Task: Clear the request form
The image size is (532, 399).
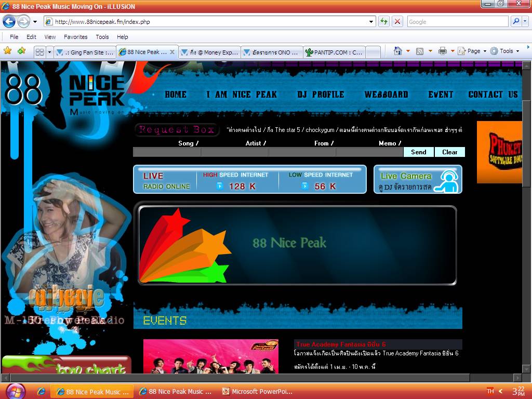Action: [x=449, y=152]
